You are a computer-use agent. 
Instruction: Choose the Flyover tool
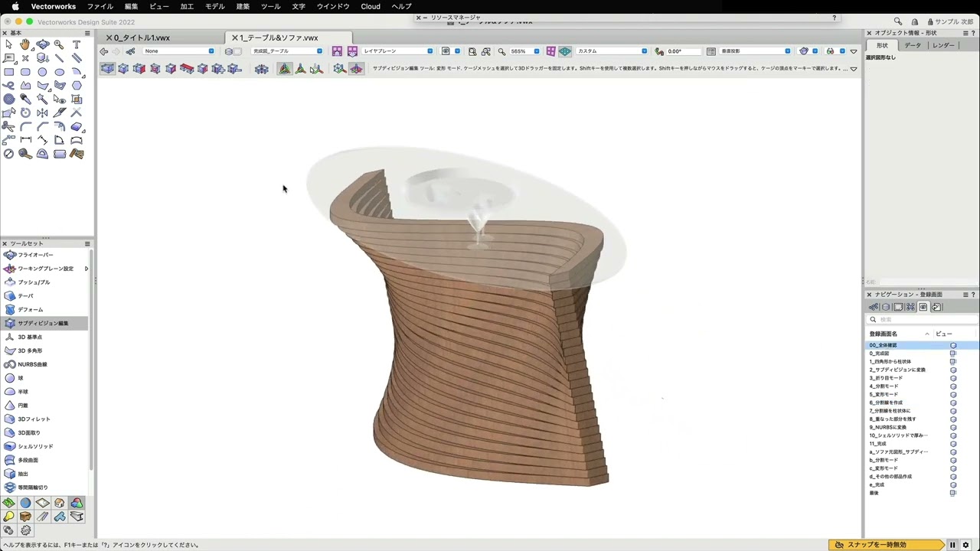[x=35, y=255]
